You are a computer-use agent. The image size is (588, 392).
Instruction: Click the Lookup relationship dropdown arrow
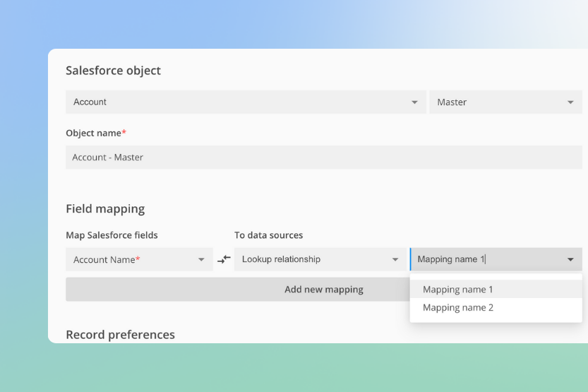(x=395, y=260)
